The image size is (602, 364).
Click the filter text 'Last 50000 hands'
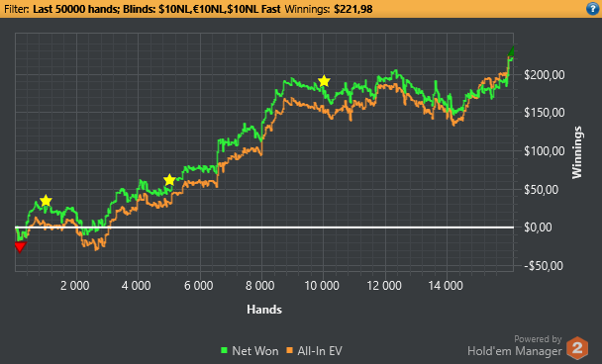click(75, 9)
